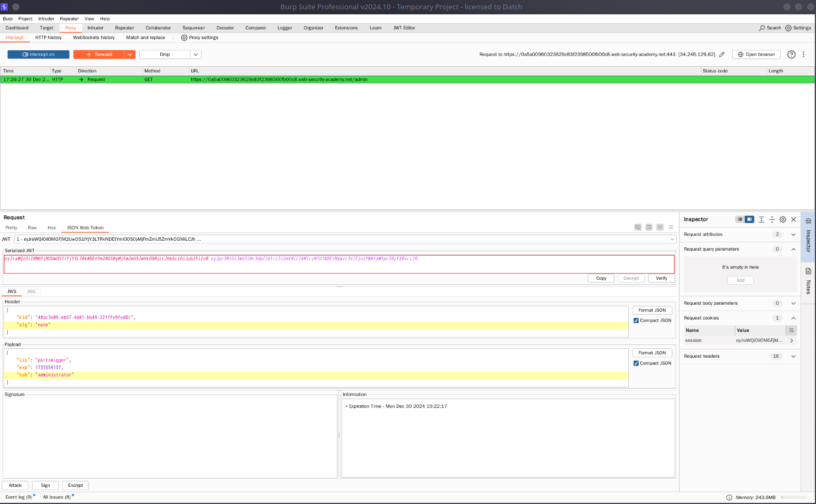Open Proxy settings gear
Image resolution: width=816 pixels, height=504 pixels.
[x=185, y=38]
